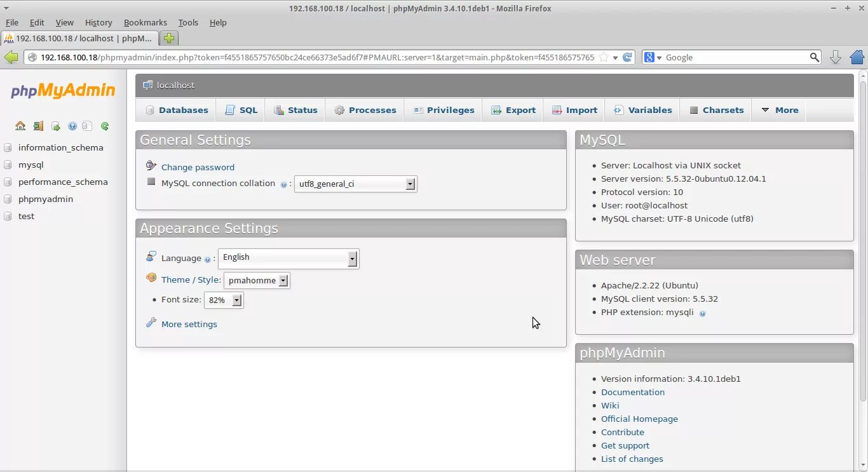Click the Change password link
The width and height of the screenshot is (868, 472).
click(x=198, y=167)
